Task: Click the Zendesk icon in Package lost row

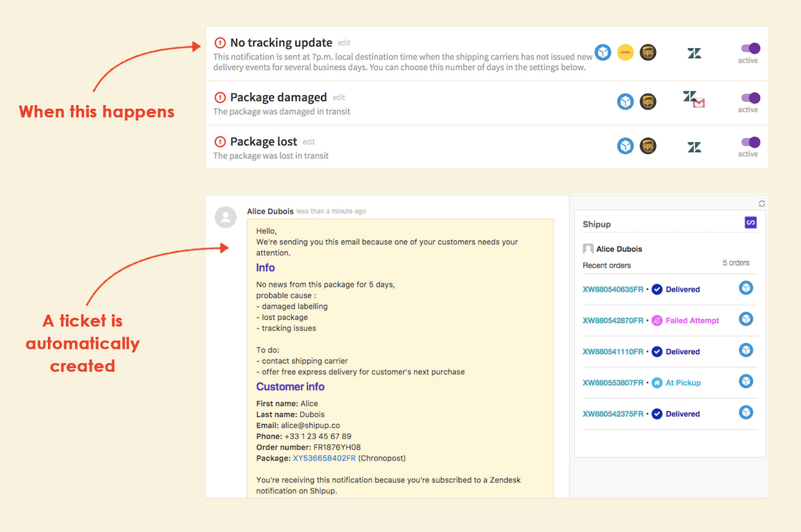Action: click(694, 147)
